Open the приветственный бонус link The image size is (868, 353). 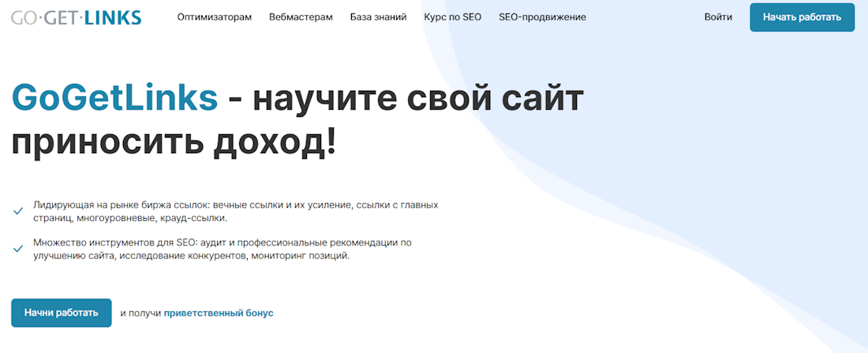[x=219, y=313]
